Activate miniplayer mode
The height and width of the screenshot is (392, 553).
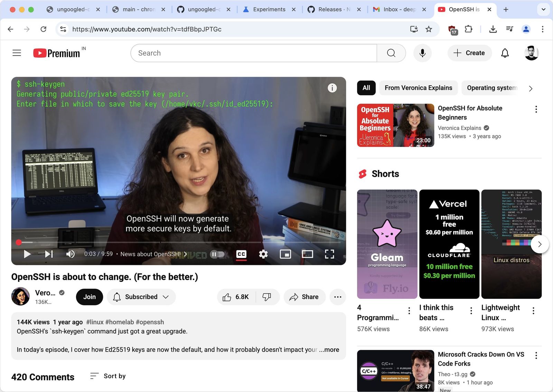pos(285,254)
